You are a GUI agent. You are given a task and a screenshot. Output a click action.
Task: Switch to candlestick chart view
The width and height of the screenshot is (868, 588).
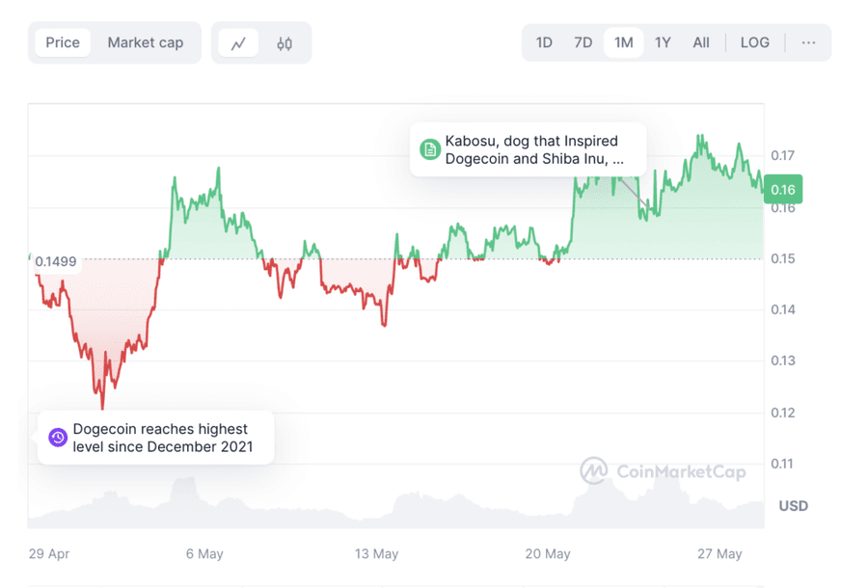284,42
